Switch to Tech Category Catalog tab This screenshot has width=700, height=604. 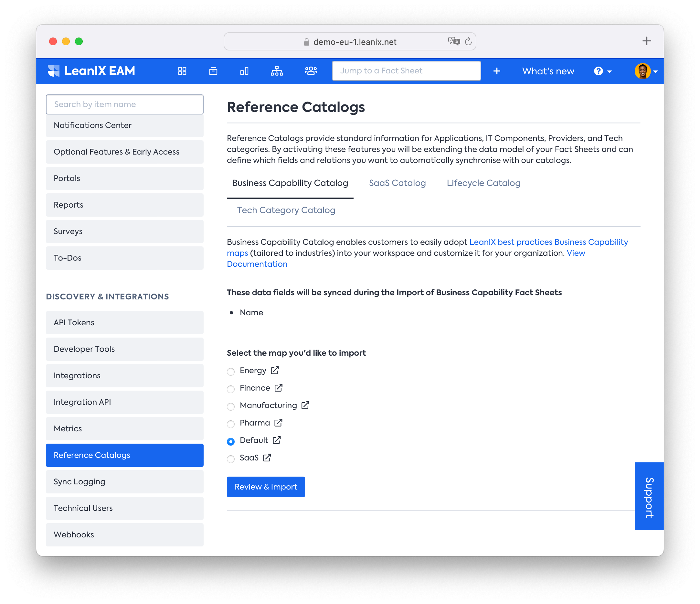(x=286, y=210)
